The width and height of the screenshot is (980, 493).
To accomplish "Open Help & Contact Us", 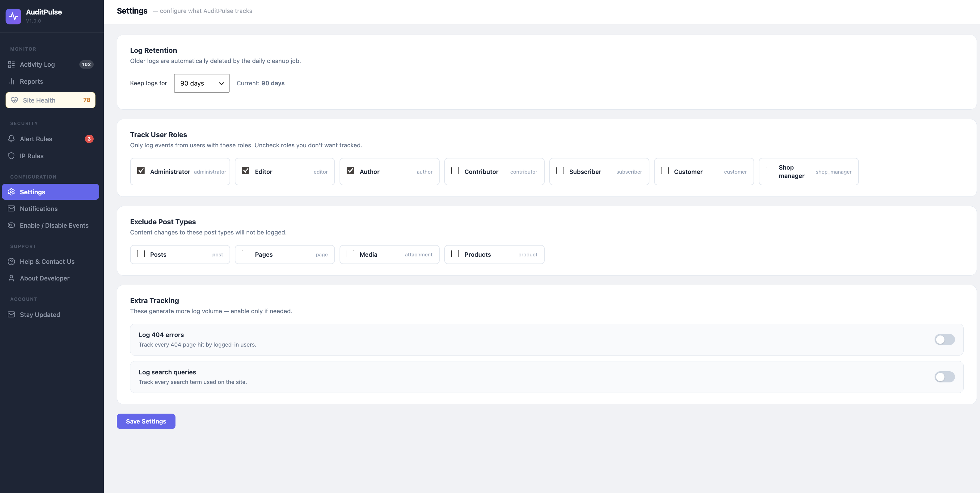I will [51, 261].
